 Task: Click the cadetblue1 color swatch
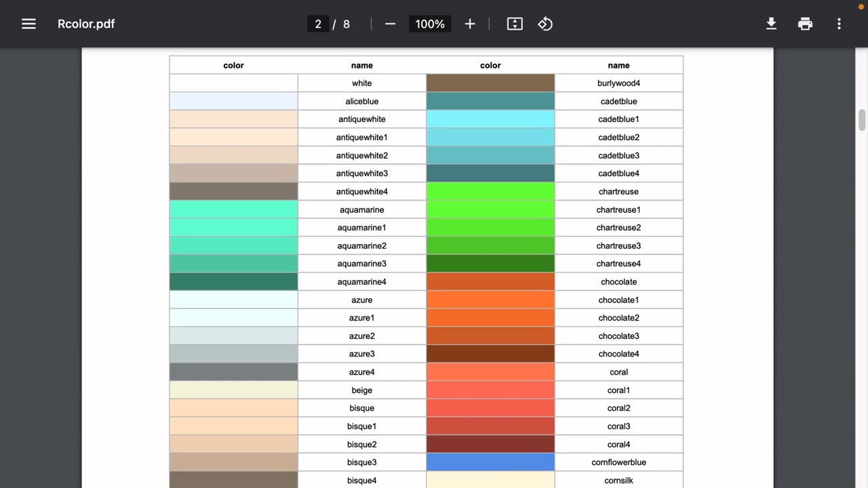pos(490,119)
